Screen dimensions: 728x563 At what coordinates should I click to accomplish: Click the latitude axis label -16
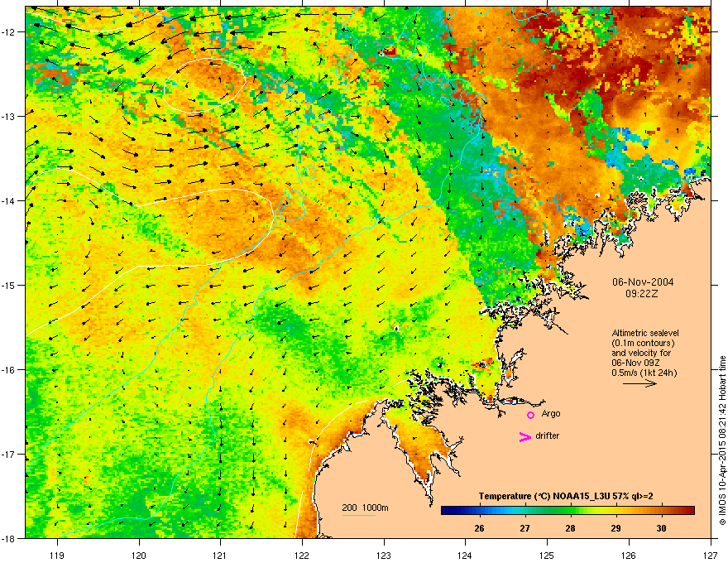coord(9,370)
